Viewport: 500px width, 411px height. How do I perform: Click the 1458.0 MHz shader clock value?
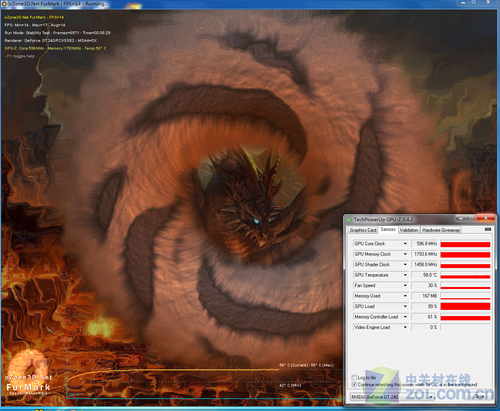tap(425, 265)
